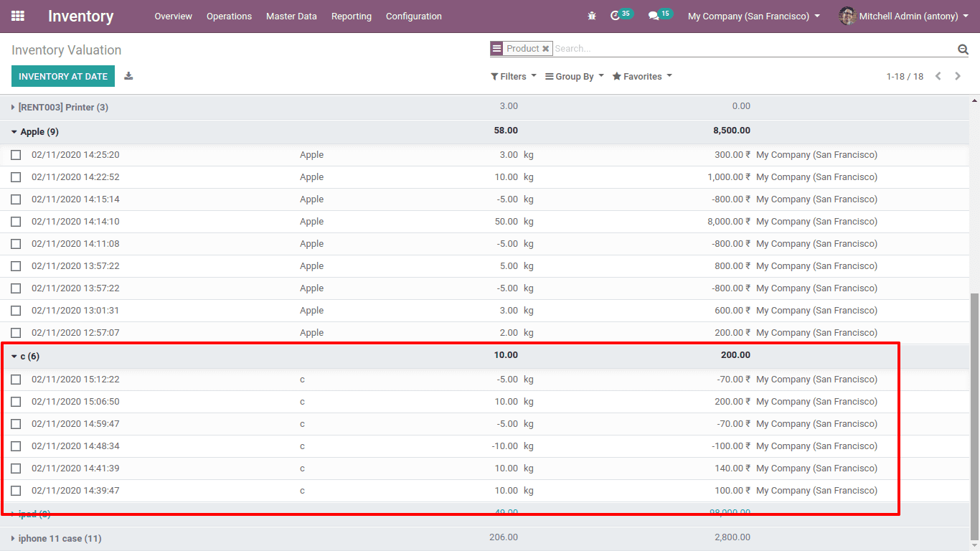Select the 2,800.00 iphone case value total

(732, 538)
